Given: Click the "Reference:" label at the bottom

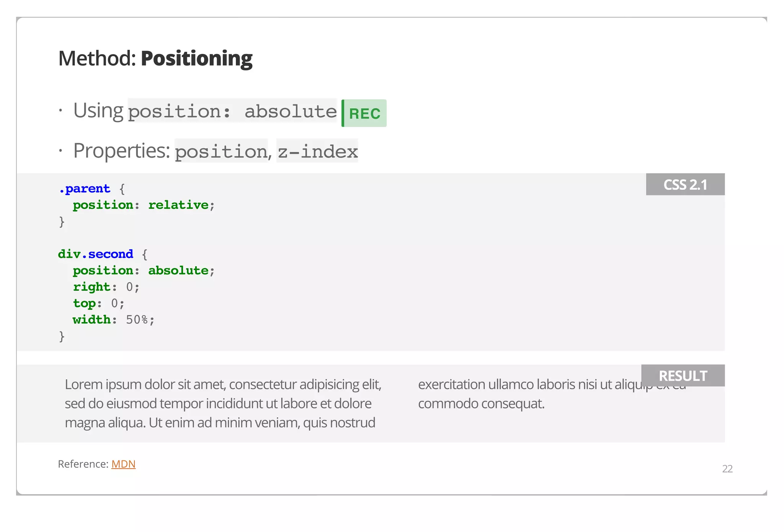Looking at the screenshot, I should coord(83,464).
